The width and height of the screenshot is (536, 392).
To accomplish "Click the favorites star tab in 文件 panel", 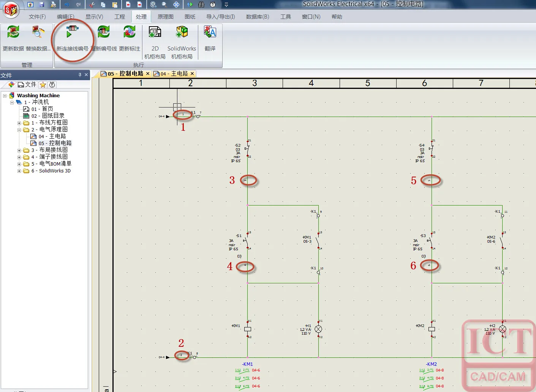I will (x=43, y=85).
